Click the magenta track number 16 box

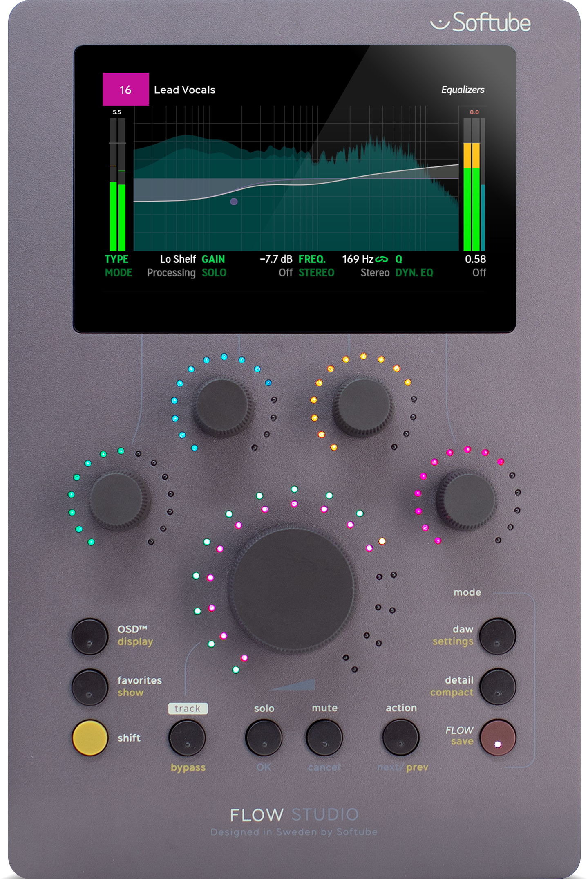(125, 90)
